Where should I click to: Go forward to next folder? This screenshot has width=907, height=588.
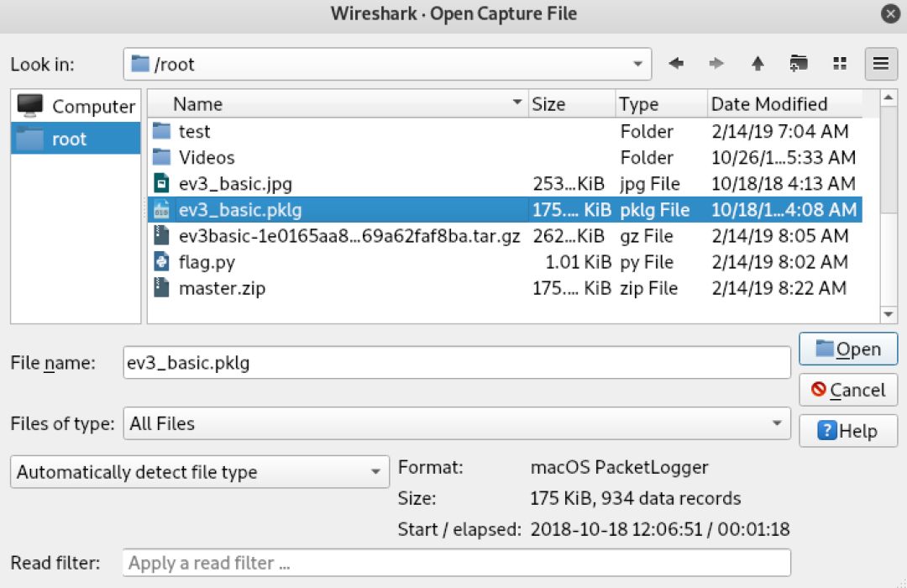[716, 63]
